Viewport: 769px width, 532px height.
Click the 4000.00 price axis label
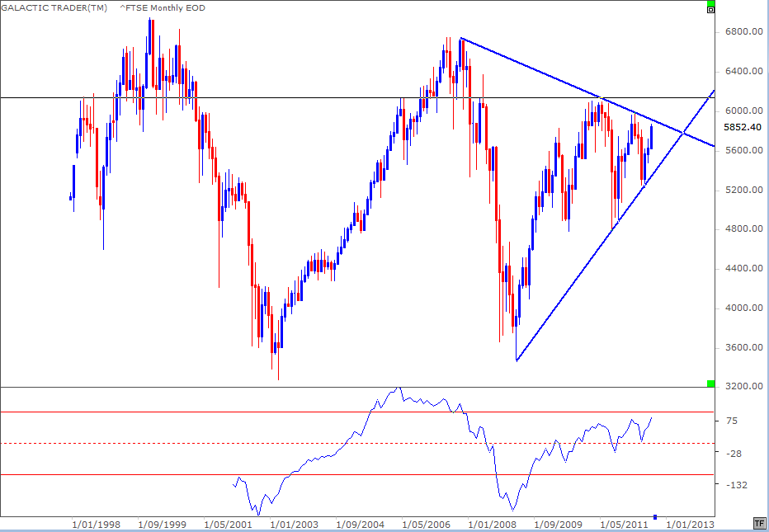[x=743, y=308]
